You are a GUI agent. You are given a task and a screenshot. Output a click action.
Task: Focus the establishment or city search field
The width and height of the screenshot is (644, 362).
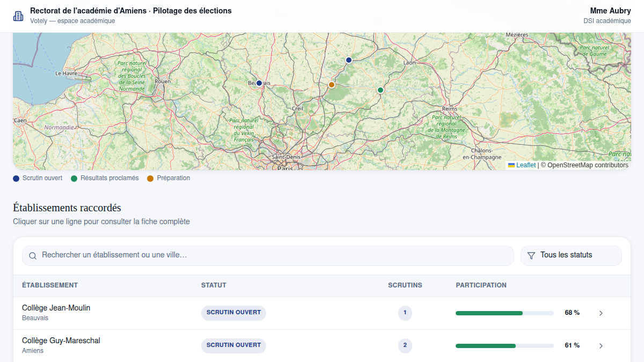point(268,256)
